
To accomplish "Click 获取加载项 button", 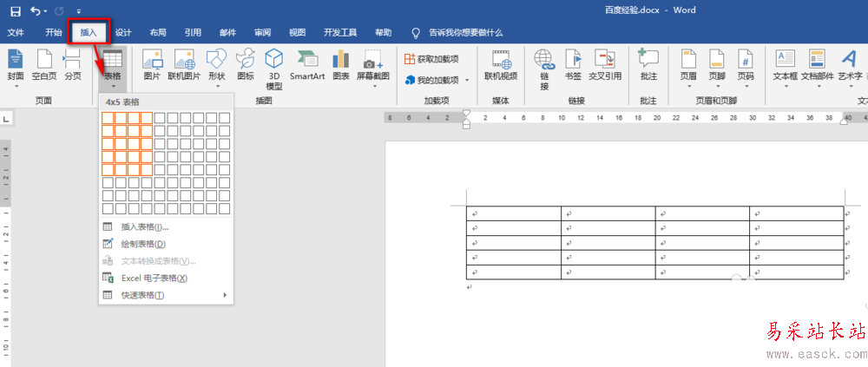I will pyautogui.click(x=431, y=59).
